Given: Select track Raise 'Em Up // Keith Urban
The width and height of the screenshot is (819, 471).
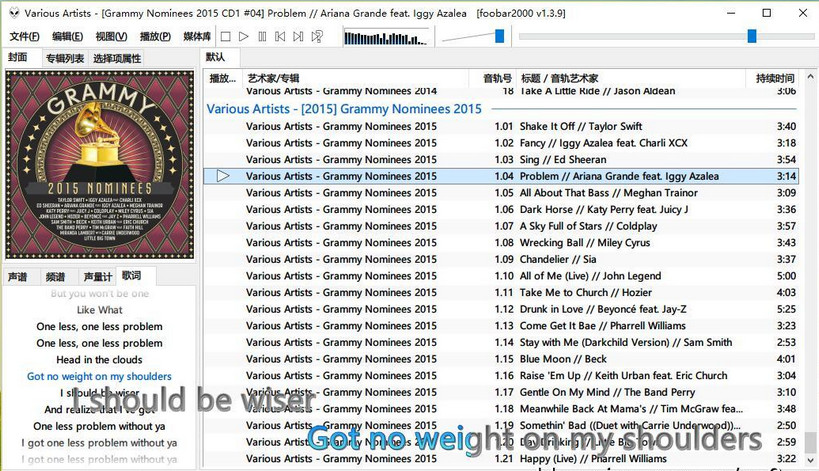Looking at the screenshot, I should coord(501,375).
